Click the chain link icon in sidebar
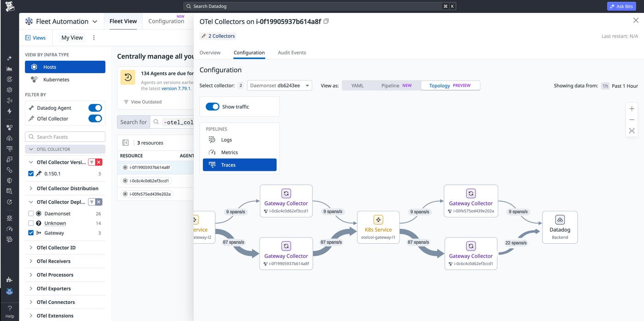The image size is (644, 321). [9, 170]
